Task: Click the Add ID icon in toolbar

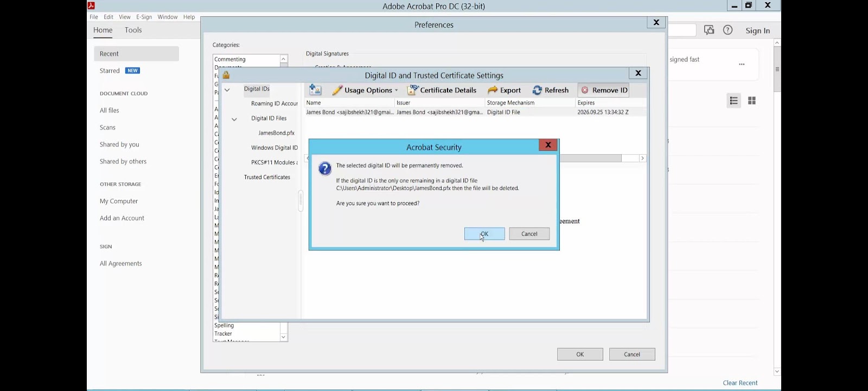Action: coord(315,90)
